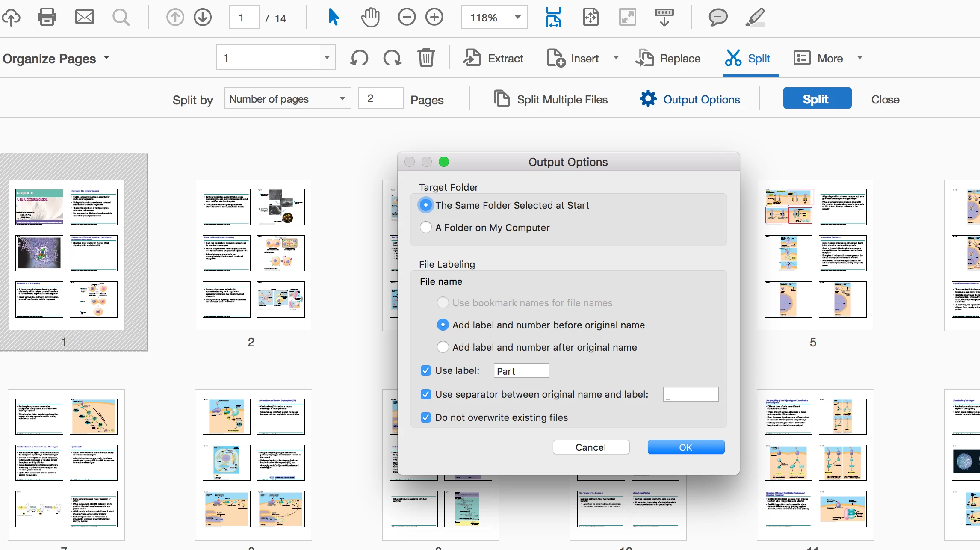Screen dimensions: 980x550
Task: Click the Cancel button
Action: (x=591, y=447)
